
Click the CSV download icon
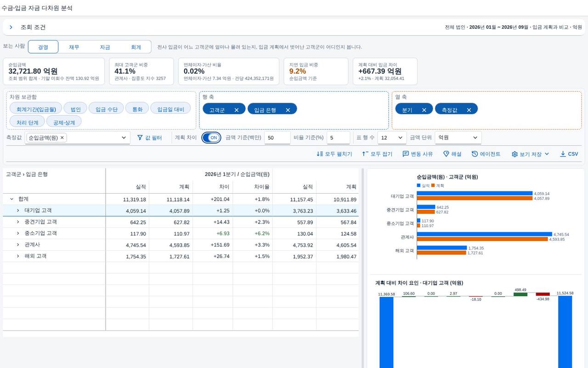(x=563, y=154)
